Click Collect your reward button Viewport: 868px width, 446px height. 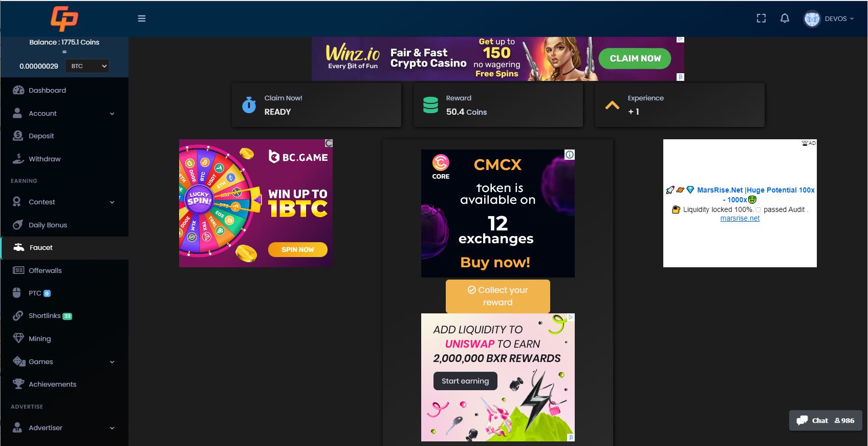point(497,296)
